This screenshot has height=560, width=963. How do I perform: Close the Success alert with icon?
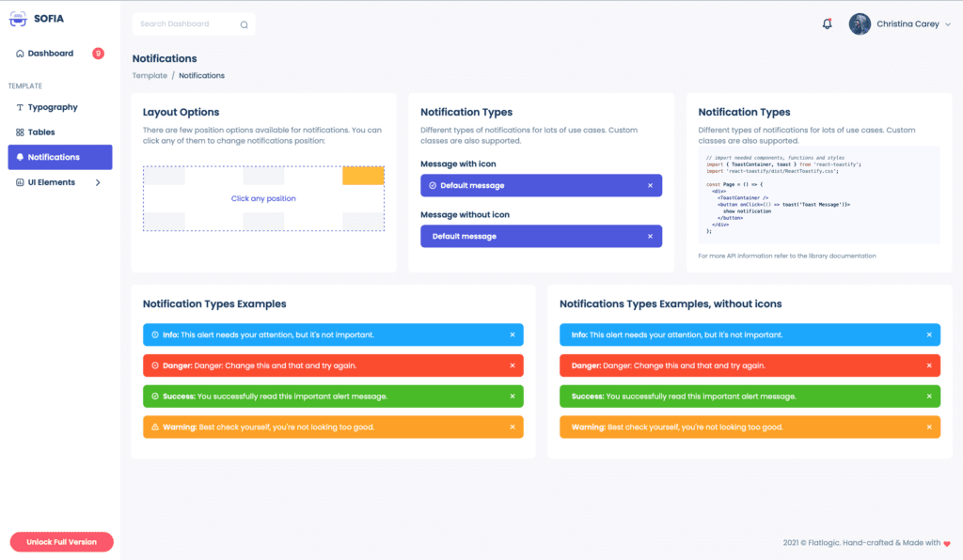[x=513, y=397]
